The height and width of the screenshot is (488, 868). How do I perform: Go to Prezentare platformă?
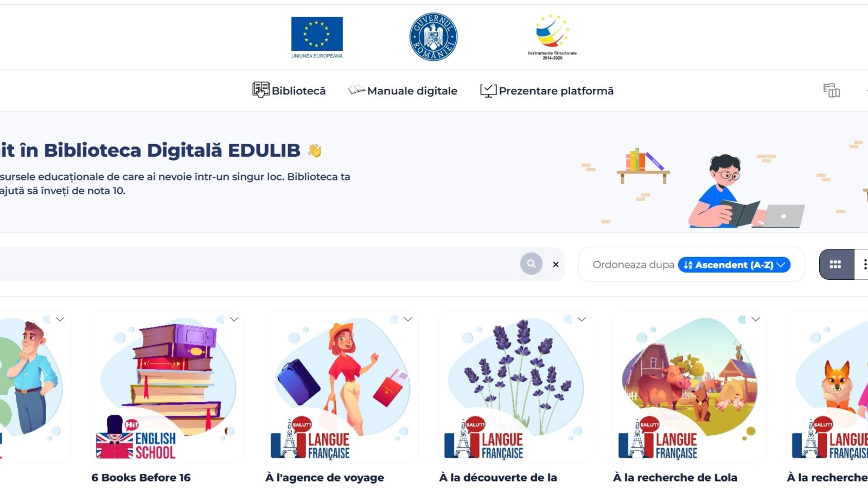click(547, 91)
